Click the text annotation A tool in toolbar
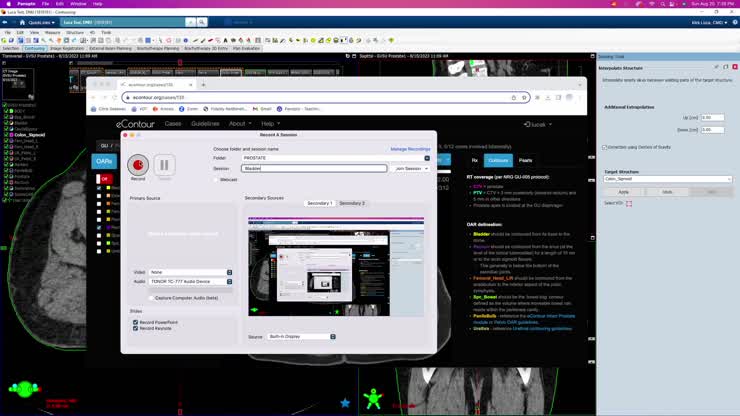This screenshot has width=740, height=416. point(226,41)
